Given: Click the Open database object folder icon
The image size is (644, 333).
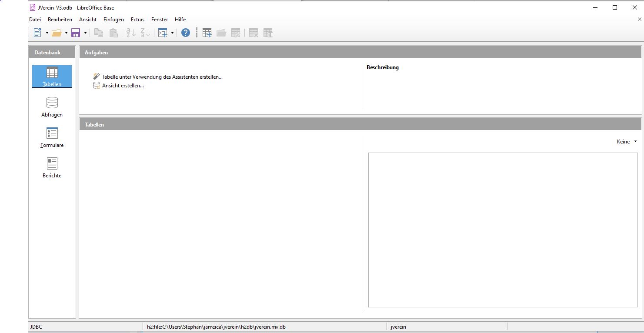Looking at the screenshot, I should [x=221, y=33].
